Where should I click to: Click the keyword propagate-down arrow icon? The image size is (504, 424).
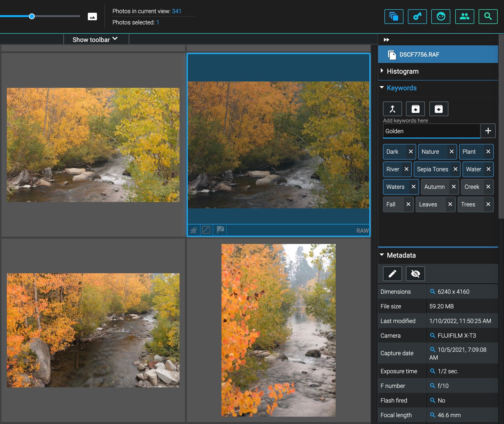pyautogui.click(x=439, y=109)
